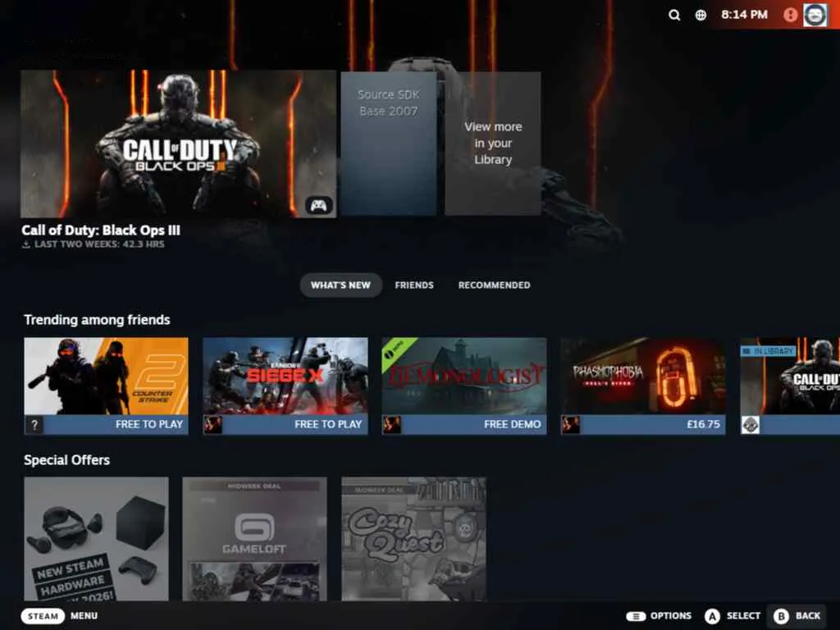Open the Source SDK Base 2007 tile
Screen dimensions: 840x630
pyautogui.click(x=388, y=144)
